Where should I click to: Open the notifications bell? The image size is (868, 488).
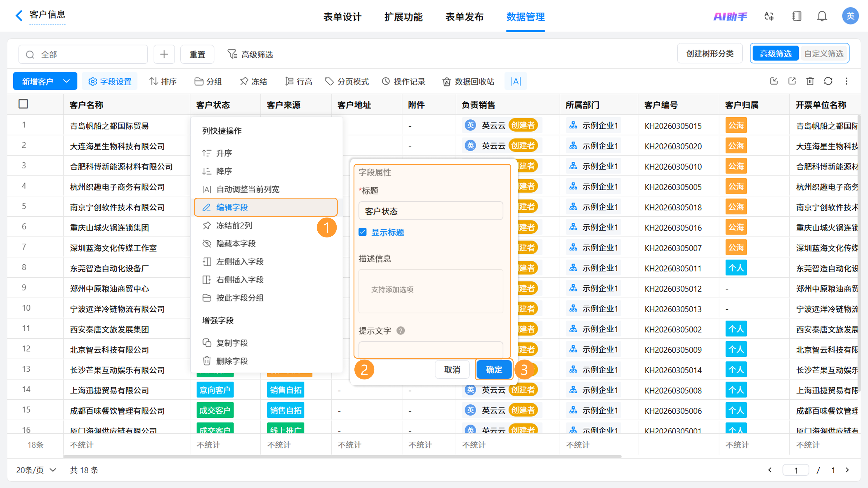(x=822, y=16)
